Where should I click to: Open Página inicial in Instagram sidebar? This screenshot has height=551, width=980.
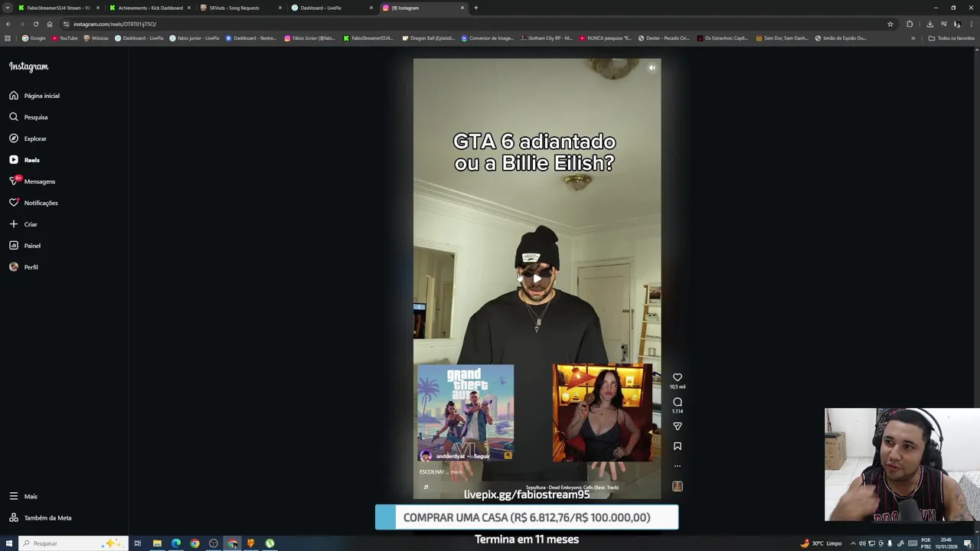click(x=34, y=96)
